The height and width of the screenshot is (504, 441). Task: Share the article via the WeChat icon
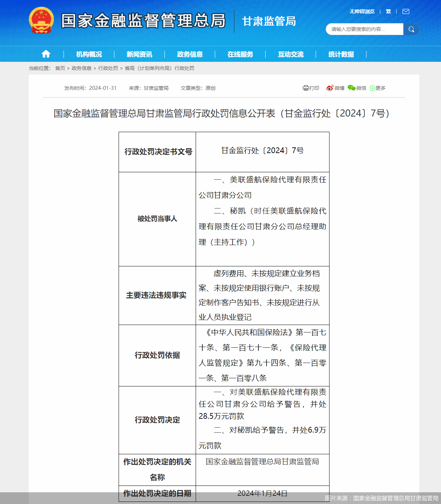pos(351,88)
